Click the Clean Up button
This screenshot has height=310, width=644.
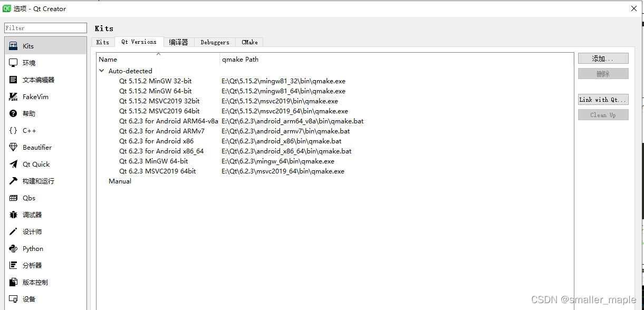[603, 115]
